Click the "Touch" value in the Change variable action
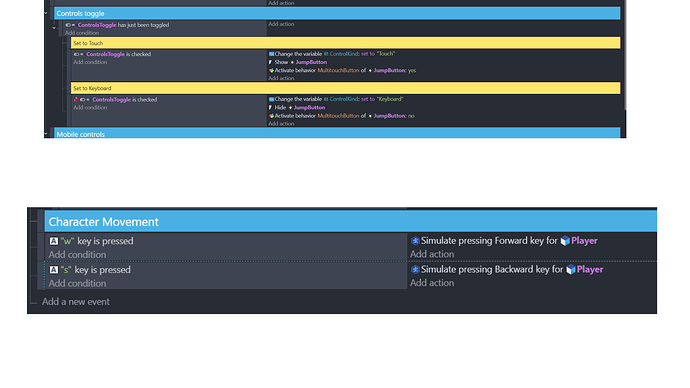Viewport: 690px width, 388px height. click(385, 54)
